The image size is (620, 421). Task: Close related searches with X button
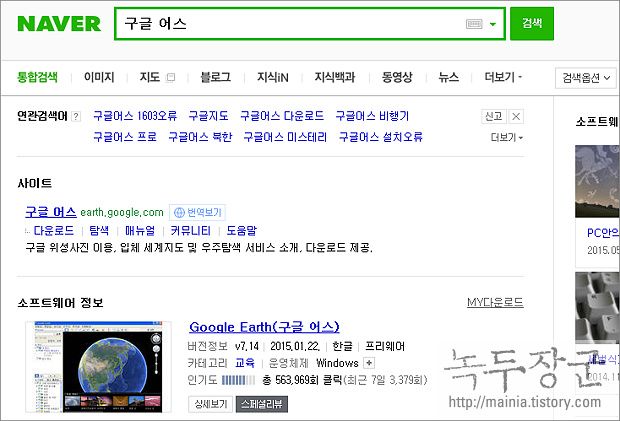point(516,116)
